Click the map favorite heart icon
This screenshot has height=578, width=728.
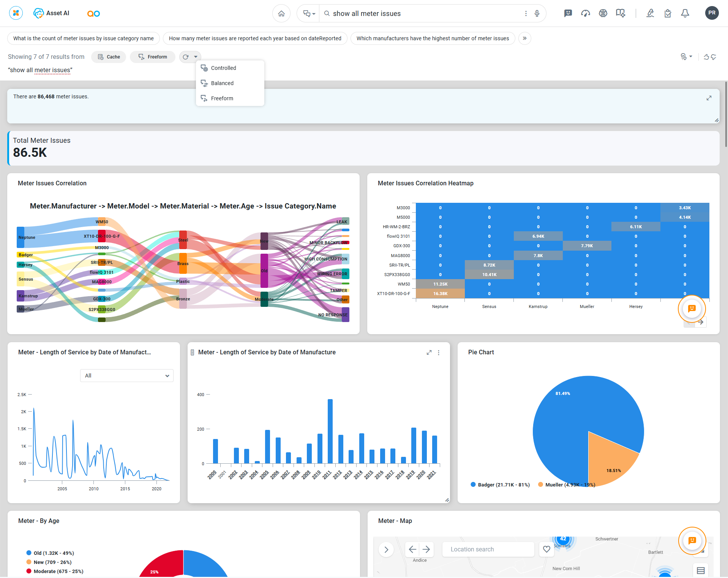pos(546,549)
